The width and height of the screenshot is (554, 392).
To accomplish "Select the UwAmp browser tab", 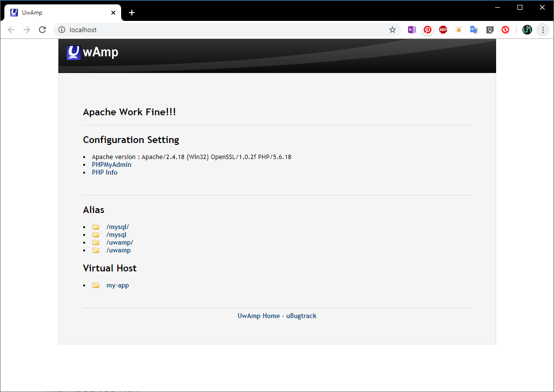I will (x=63, y=13).
